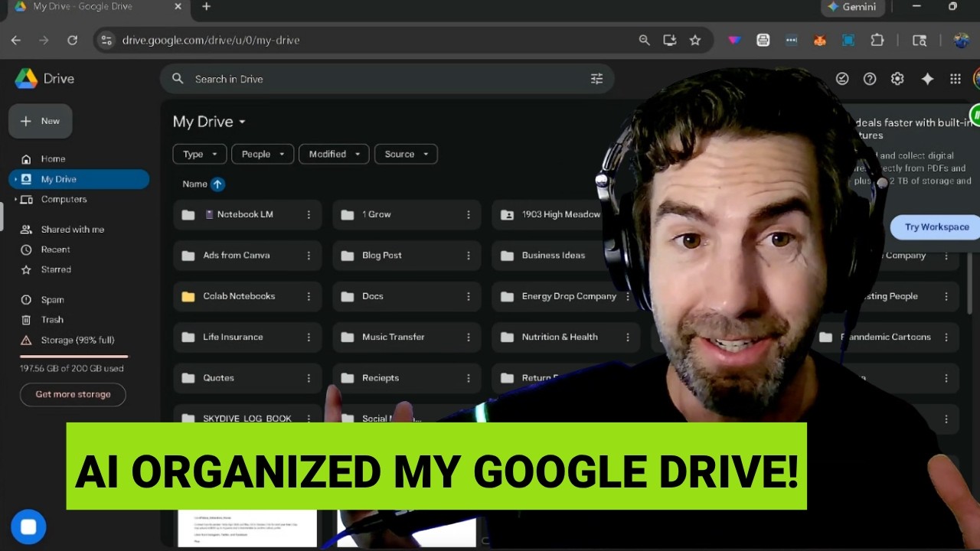Open the Google apps grid
The height and width of the screenshot is (551, 980).
[x=955, y=79]
